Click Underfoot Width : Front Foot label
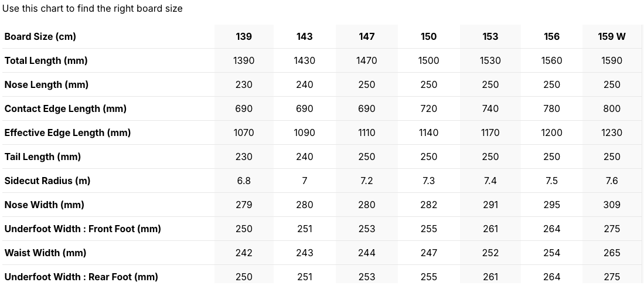 (83, 229)
